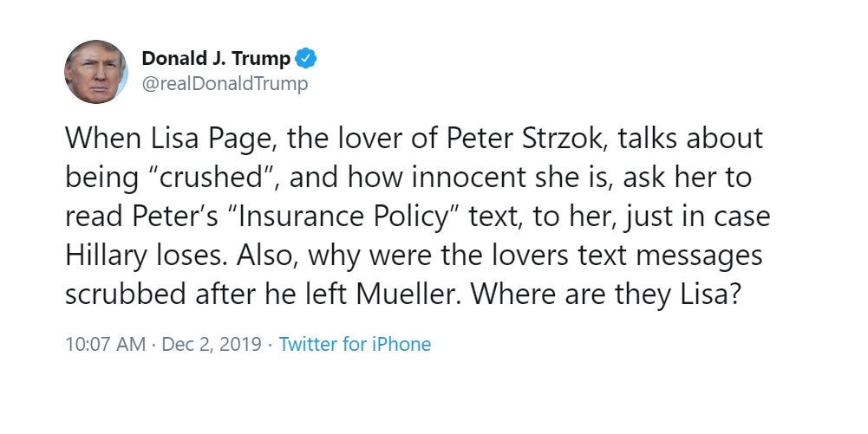Click "Where are they Lisa?" sentence
The width and height of the screenshot is (868, 434).
(605, 295)
